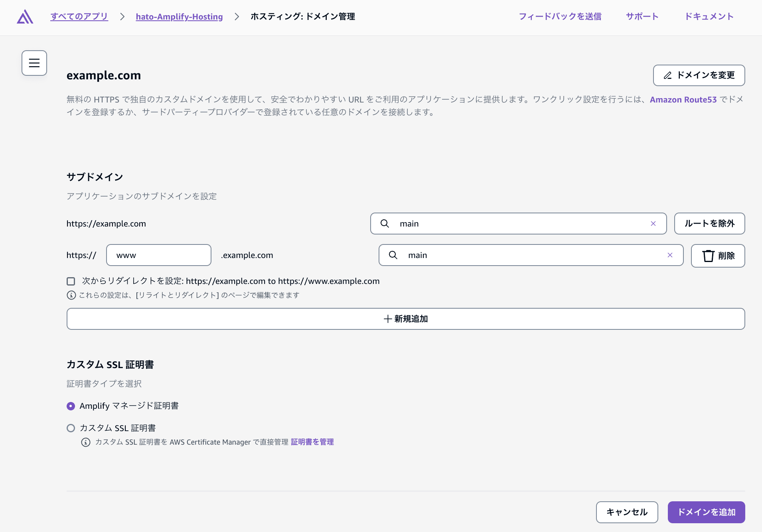Click the info icon beside rewrites and redirects note
This screenshot has width=762, height=532.
click(71, 295)
